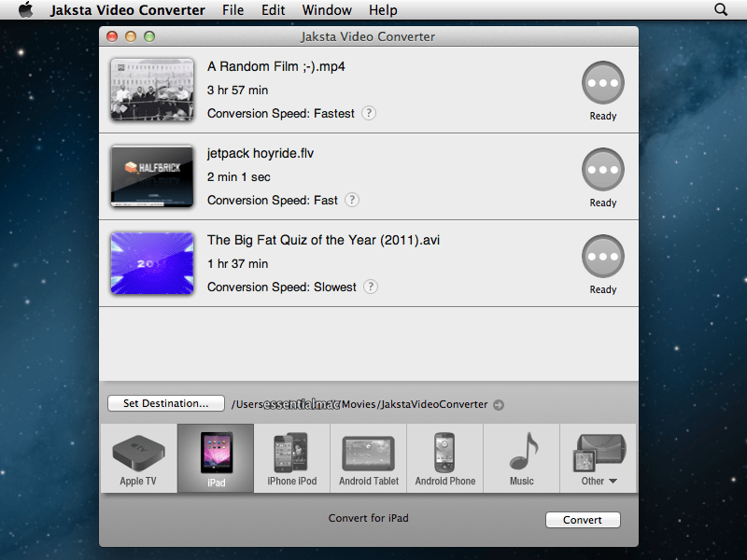Select the A Random Film thumbnail
This screenshot has width=747, height=560.
point(152,90)
